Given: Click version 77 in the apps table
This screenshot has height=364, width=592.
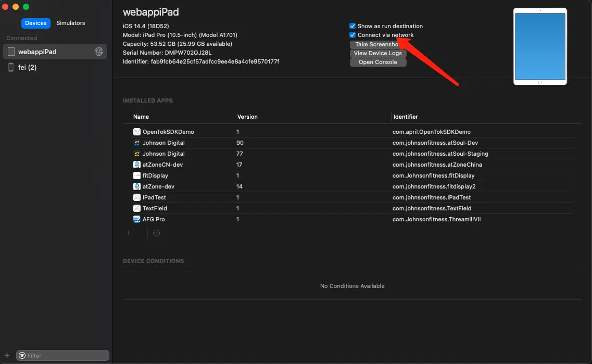Looking at the screenshot, I should [240, 154].
